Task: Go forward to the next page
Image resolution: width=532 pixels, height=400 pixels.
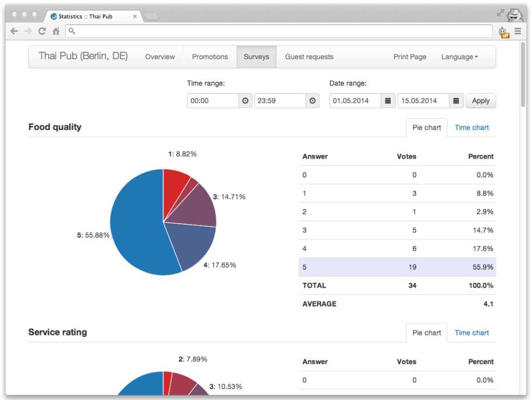Action: (28, 31)
